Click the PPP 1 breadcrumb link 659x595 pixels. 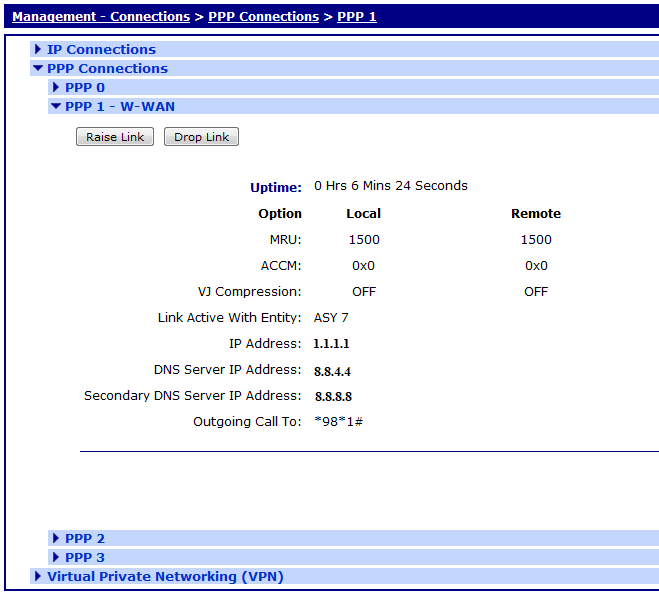point(356,17)
